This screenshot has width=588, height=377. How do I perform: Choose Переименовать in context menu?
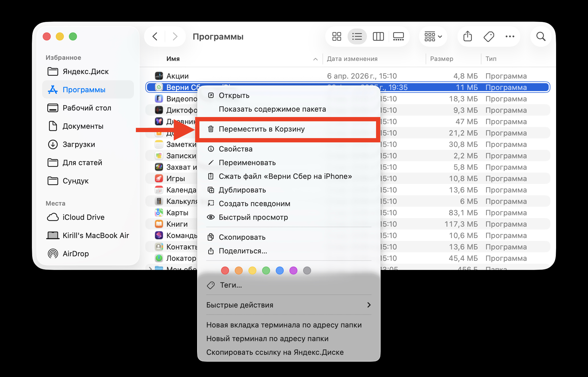(x=289, y=163)
